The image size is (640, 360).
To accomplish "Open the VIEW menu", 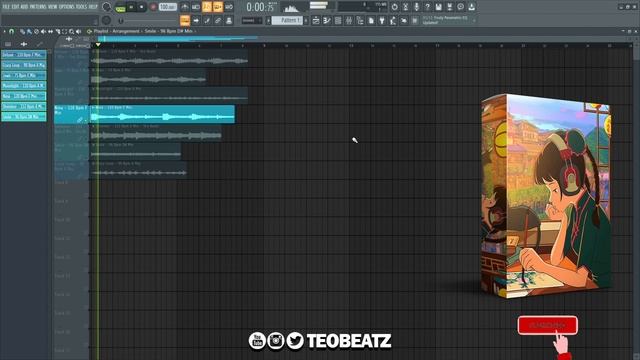I will [x=53, y=7].
